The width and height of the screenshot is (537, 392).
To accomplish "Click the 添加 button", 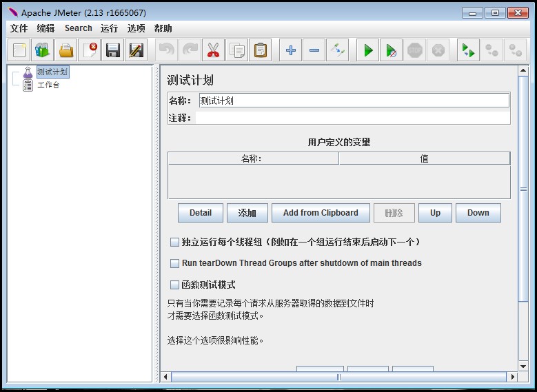I will [x=247, y=213].
